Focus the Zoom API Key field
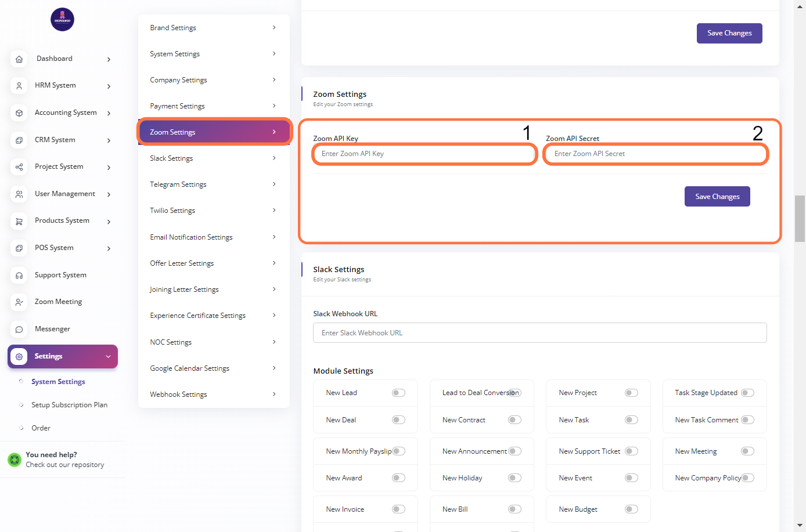The height and width of the screenshot is (532, 806). [x=424, y=154]
